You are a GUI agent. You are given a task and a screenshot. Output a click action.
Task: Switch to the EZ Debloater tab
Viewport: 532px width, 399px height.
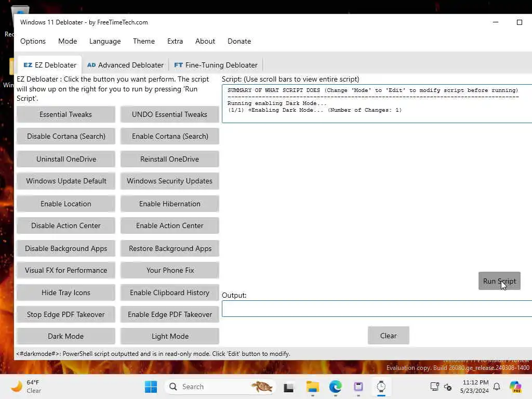point(50,65)
